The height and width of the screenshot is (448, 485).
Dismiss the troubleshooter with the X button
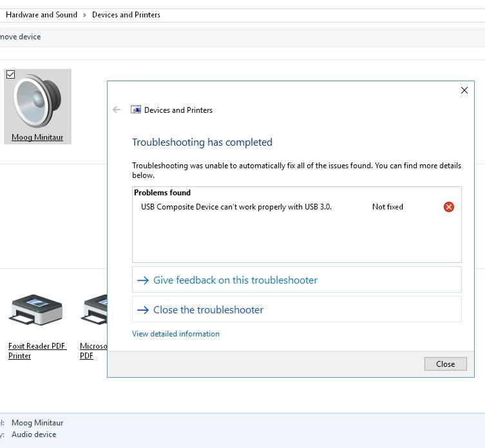tap(464, 90)
